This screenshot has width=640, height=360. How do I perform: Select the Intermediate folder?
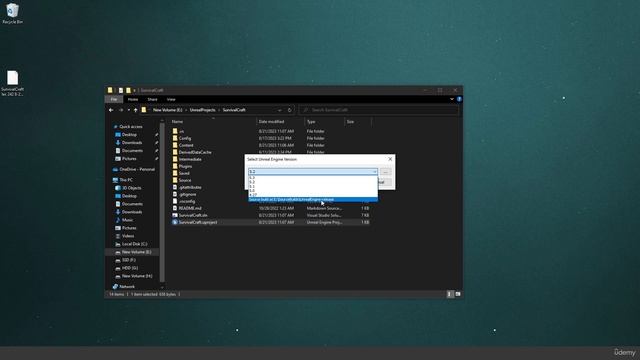click(x=190, y=159)
